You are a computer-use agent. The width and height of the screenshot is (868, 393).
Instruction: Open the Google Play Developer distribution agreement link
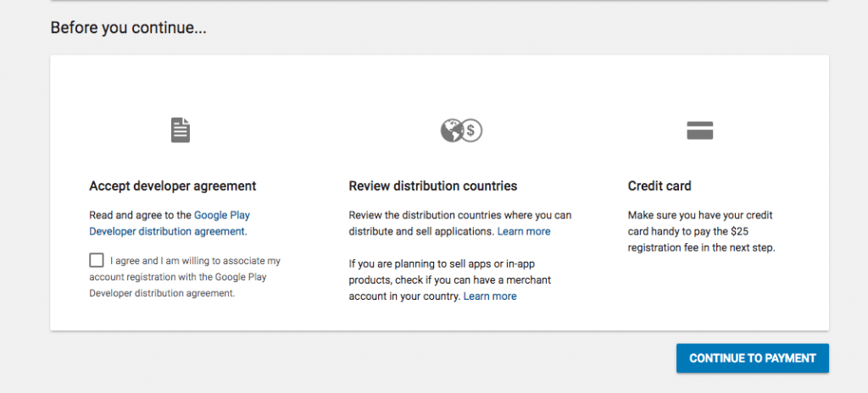(170, 223)
